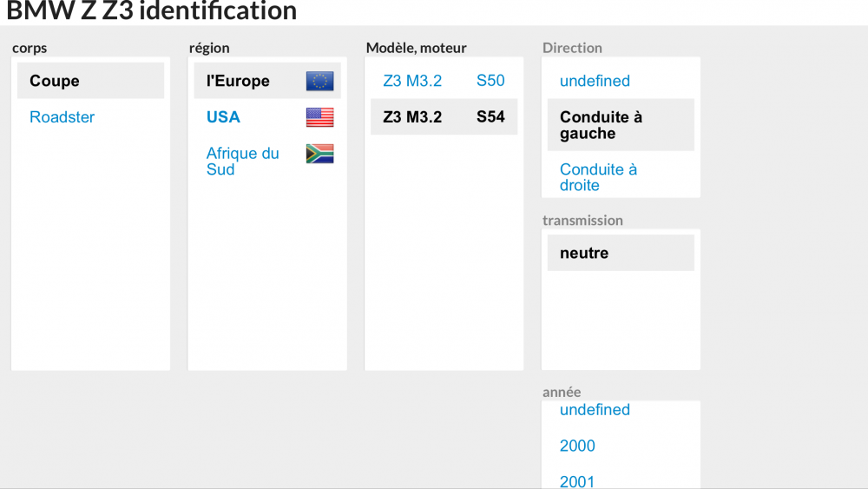
Task: Click the Modèle, moteur column label
Action: 417,48
